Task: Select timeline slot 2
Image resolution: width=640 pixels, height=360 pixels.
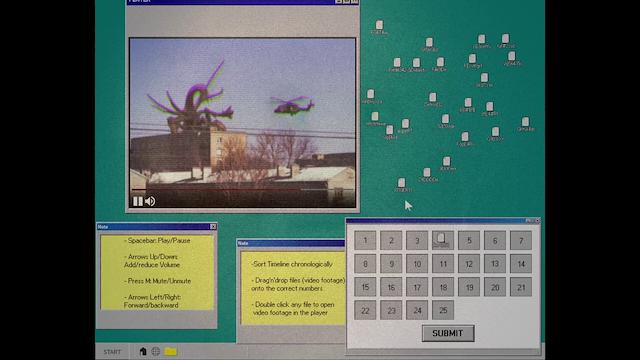Action: click(x=391, y=240)
